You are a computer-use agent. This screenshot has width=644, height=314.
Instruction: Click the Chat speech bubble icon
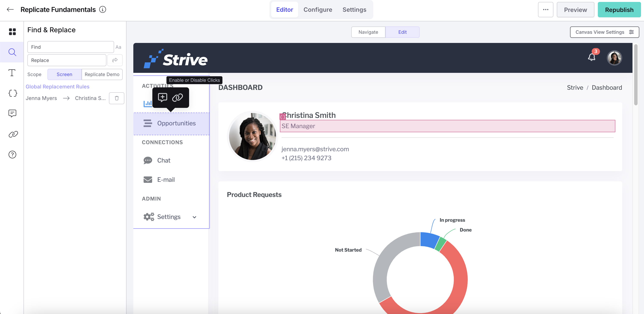pyautogui.click(x=148, y=160)
